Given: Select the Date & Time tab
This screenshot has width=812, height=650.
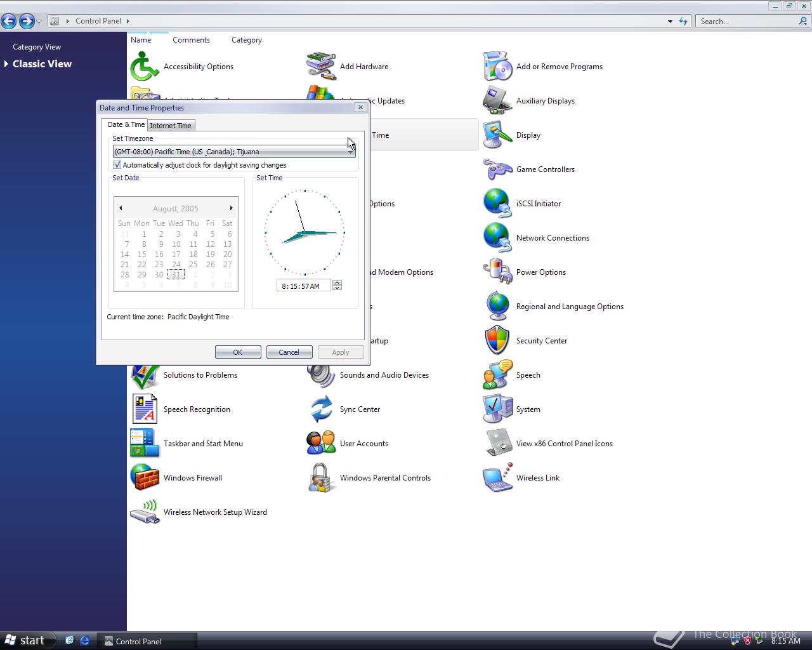Looking at the screenshot, I should point(126,124).
